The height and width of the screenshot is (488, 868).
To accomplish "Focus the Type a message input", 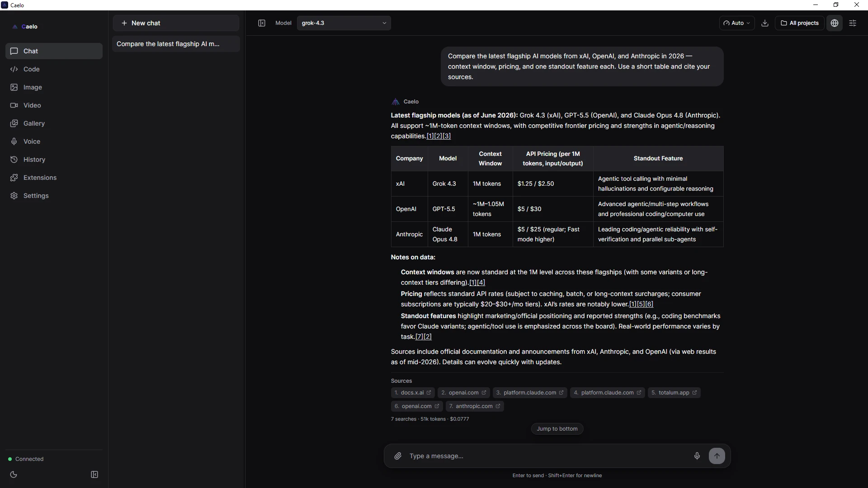I will [x=547, y=456].
